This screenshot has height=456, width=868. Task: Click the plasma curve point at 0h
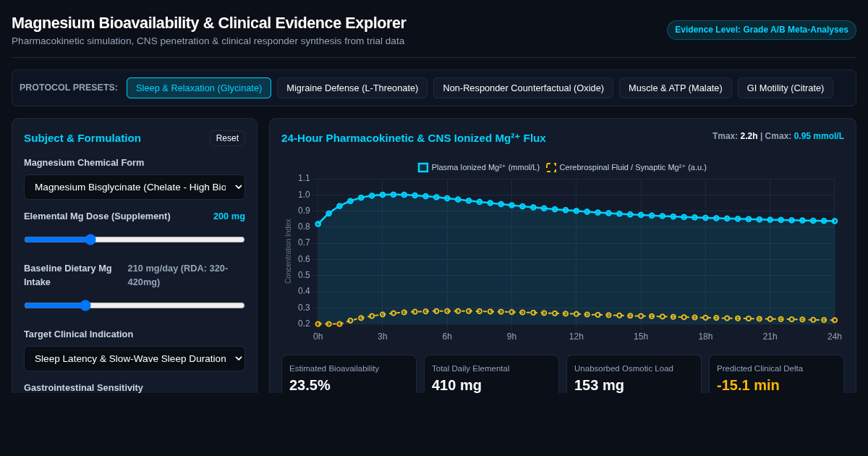click(318, 224)
